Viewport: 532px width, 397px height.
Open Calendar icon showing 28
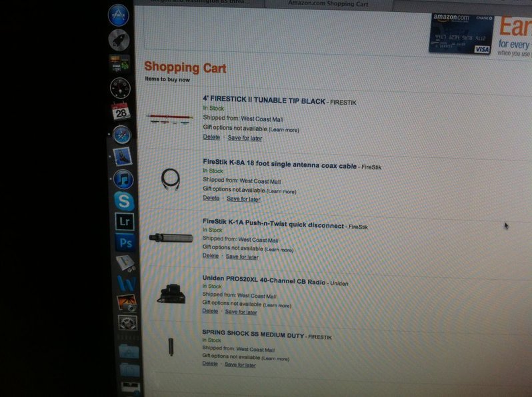pos(121,111)
